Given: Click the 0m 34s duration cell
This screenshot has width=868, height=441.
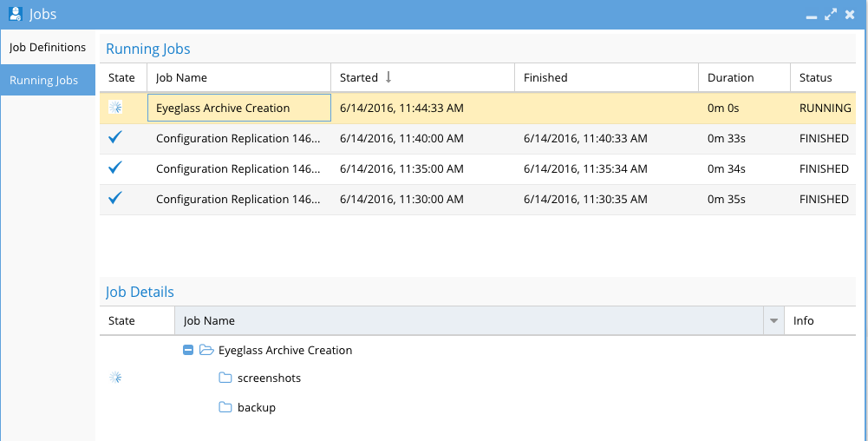Looking at the screenshot, I should click(x=745, y=169).
